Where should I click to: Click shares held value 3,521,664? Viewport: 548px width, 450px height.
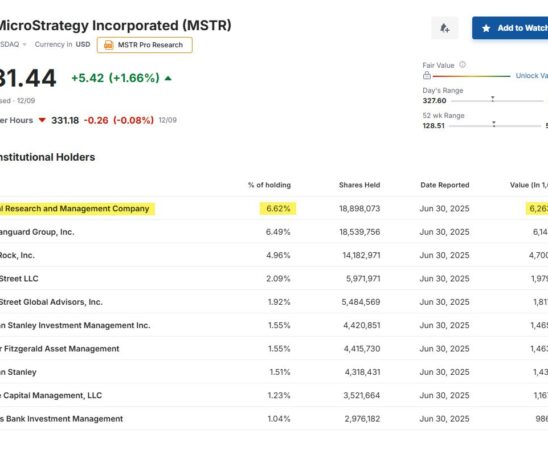(x=362, y=395)
